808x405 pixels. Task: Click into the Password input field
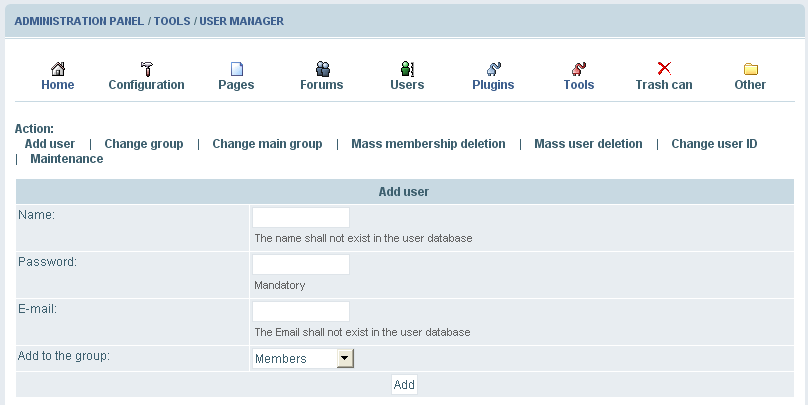(301, 264)
